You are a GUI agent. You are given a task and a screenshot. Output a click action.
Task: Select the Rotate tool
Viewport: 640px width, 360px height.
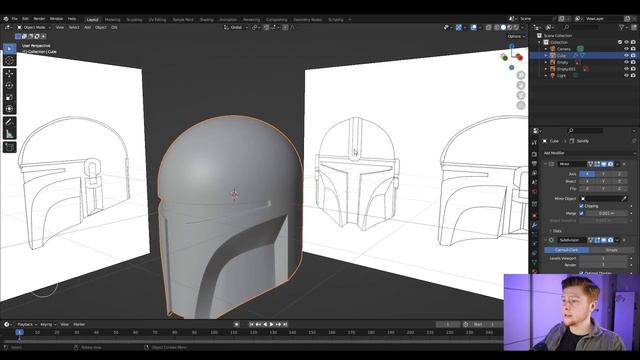click(x=9, y=85)
